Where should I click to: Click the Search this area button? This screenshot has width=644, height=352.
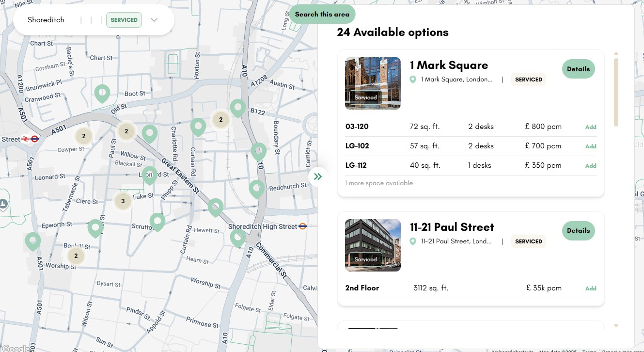click(322, 14)
